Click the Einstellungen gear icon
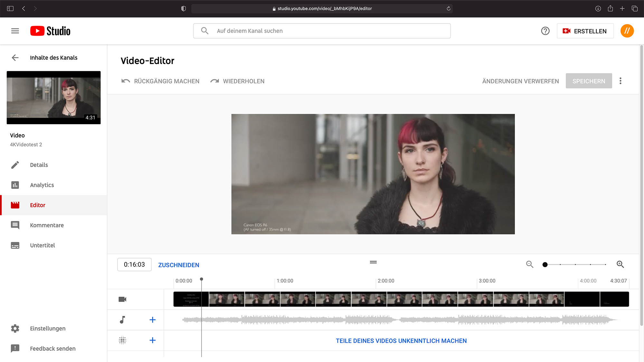 (x=15, y=328)
